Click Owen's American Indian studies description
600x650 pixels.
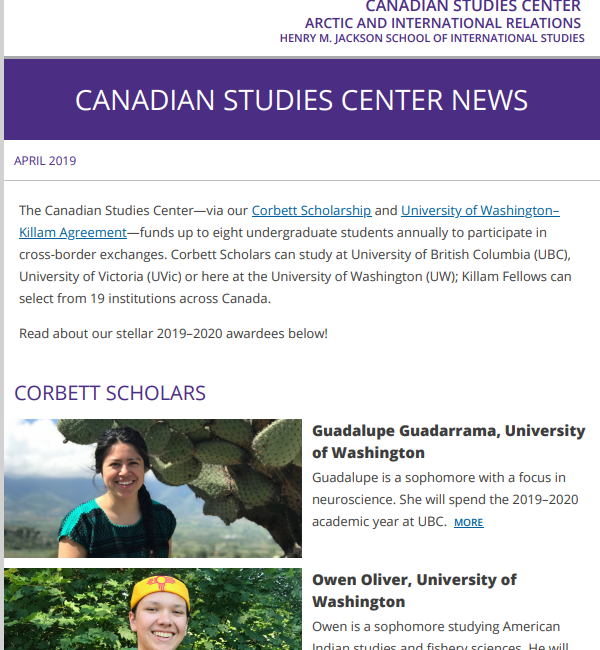point(440,635)
